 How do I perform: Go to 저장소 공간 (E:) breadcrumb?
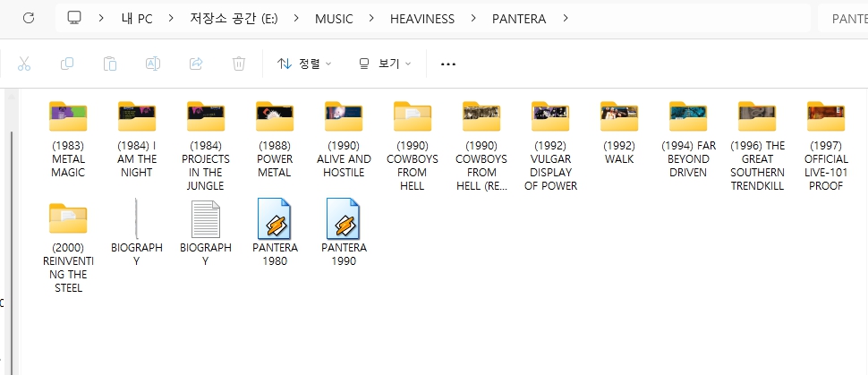click(x=234, y=19)
